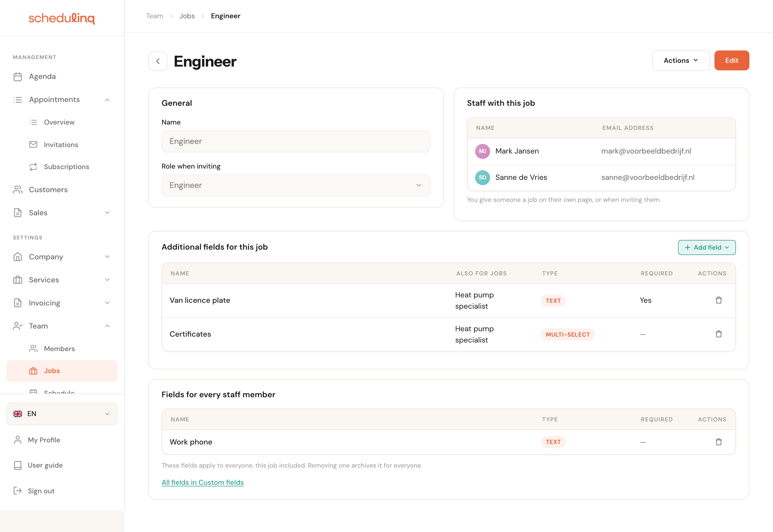
Task: Click the Name input field
Action: [296, 141]
